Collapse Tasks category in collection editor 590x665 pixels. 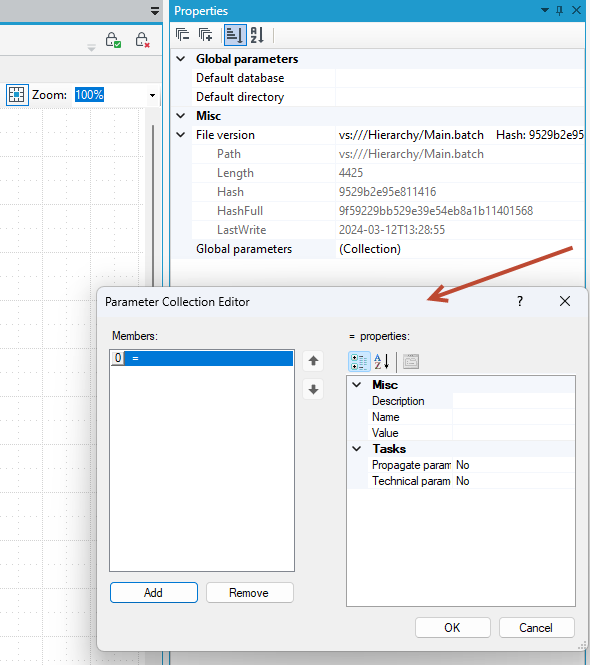[x=357, y=449]
